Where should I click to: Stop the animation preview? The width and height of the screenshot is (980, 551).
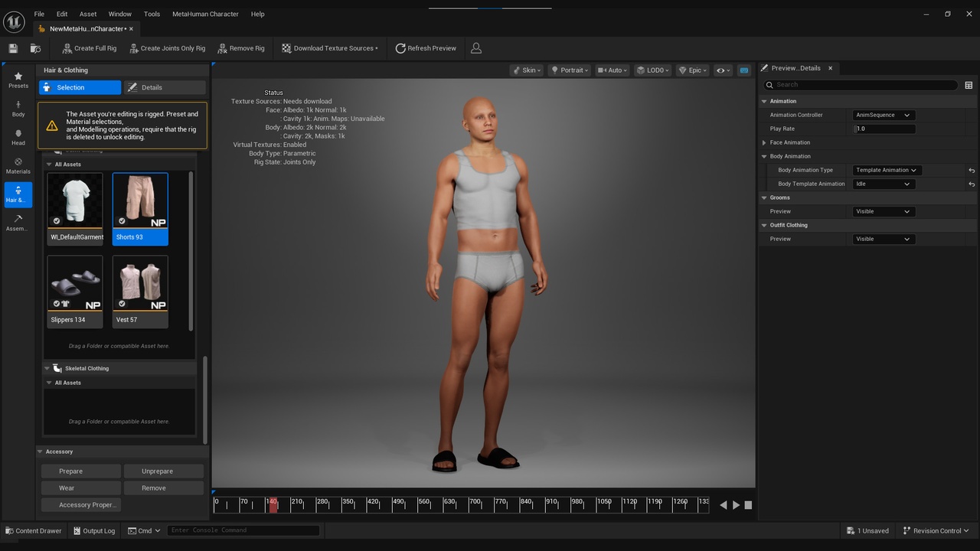(x=748, y=505)
